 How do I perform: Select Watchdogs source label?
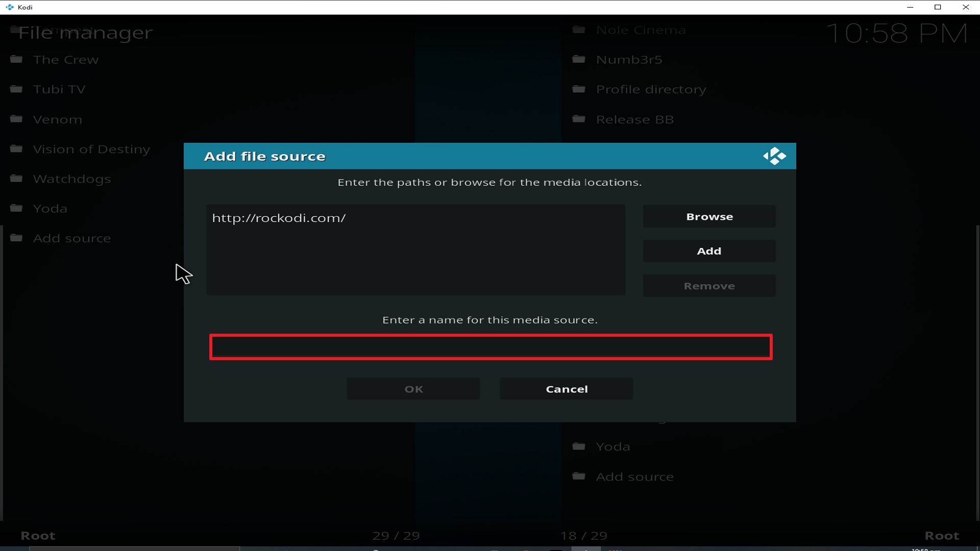point(72,179)
